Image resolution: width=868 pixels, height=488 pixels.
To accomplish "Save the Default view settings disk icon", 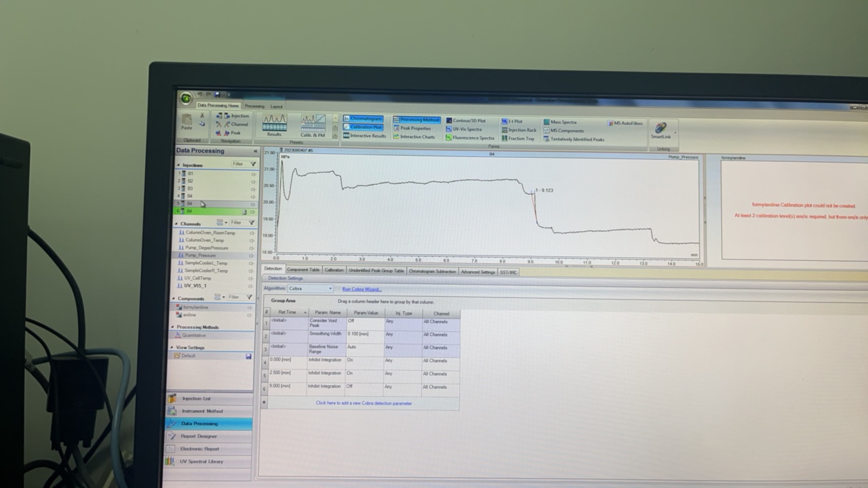I will (x=248, y=356).
